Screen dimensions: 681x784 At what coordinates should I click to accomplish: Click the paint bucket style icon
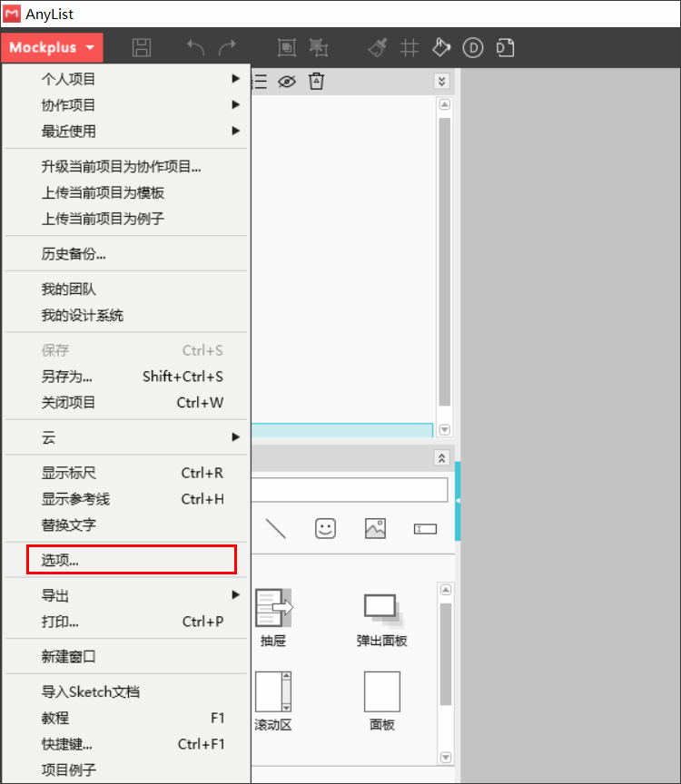point(440,47)
